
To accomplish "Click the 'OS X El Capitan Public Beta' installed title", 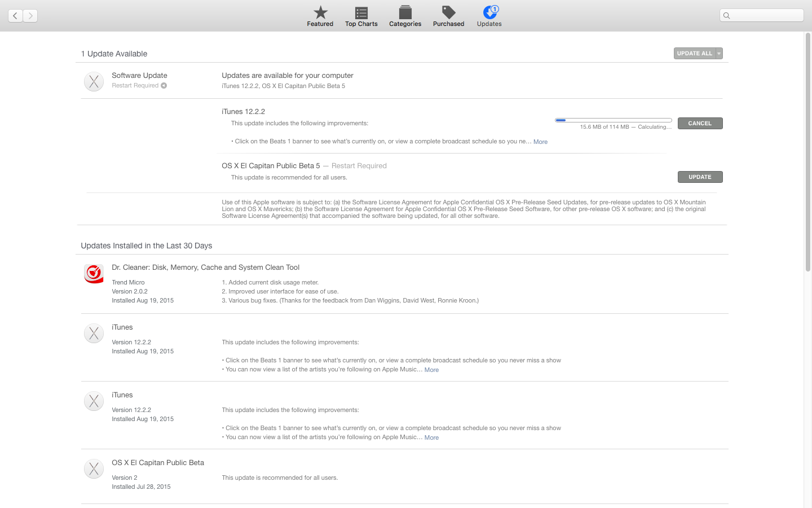I will [158, 463].
